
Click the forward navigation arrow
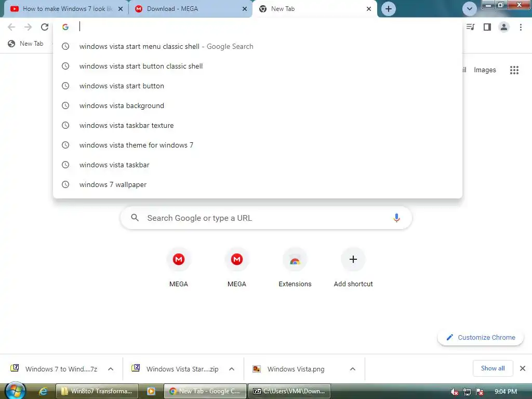[x=28, y=27]
